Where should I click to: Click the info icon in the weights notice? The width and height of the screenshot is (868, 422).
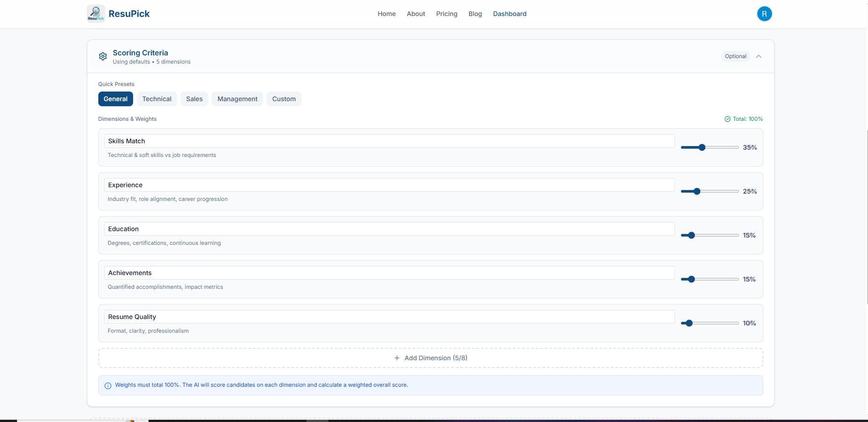(107, 385)
